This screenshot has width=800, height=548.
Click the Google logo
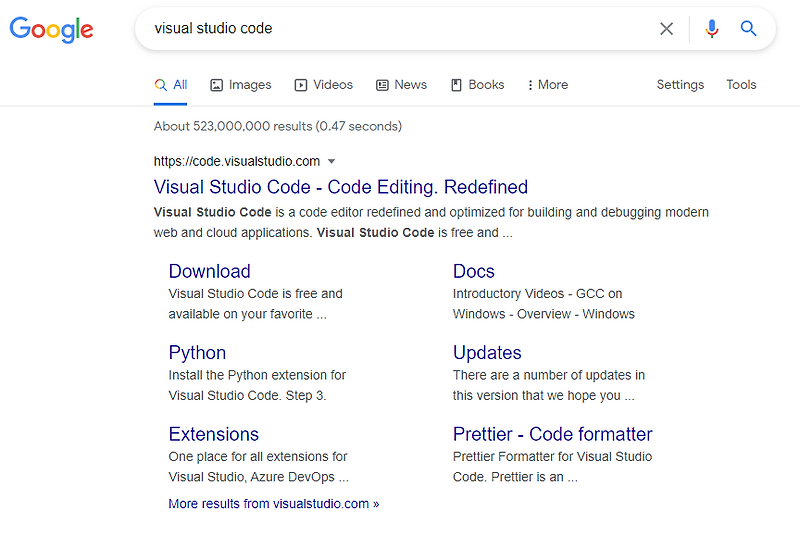[51, 29]
